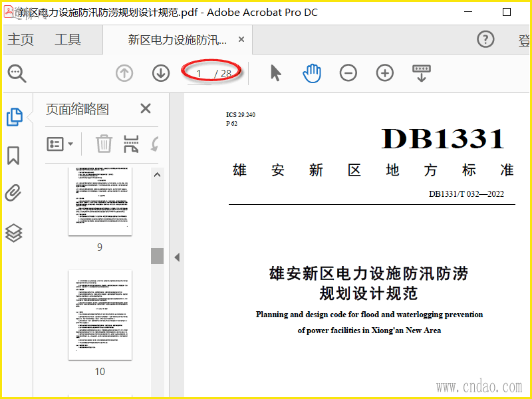Screen dimensions: 532x399
Task: Open the page thumbnails sidebar icon
Action: coord(14,117)
